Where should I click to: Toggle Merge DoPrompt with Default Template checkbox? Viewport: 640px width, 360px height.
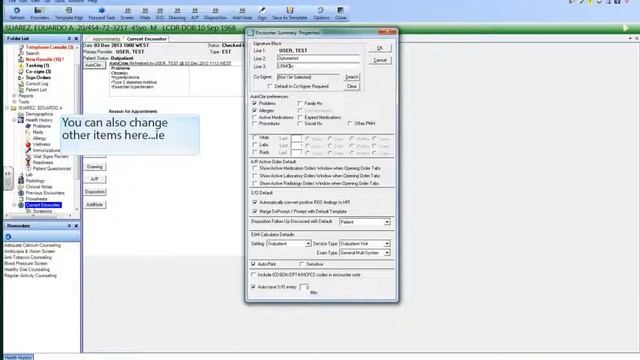[255, 211]
